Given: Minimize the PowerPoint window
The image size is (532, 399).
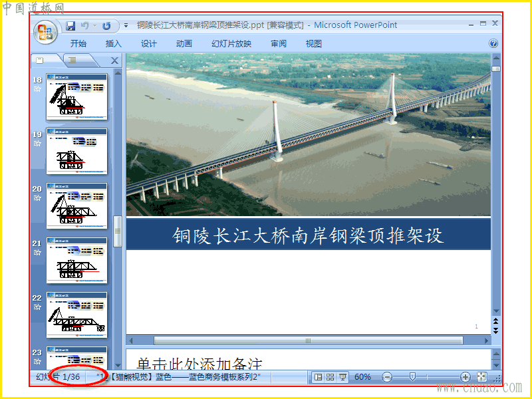Looking at the screenshot, I should [471, 25].
